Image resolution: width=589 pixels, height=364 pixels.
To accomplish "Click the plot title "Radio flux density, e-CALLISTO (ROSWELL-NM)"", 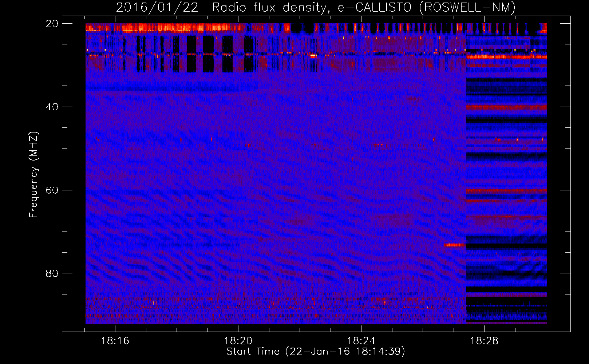I will (x=364, y=7).
